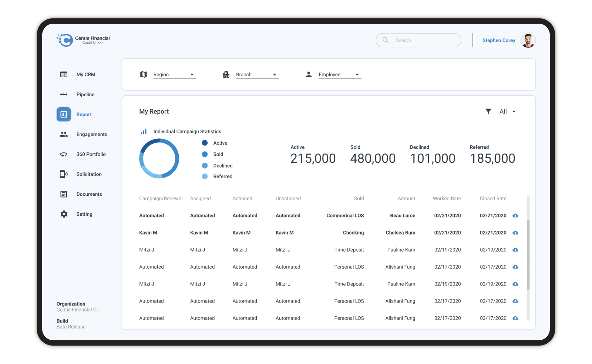Sort by the Actioned column header

242,199
